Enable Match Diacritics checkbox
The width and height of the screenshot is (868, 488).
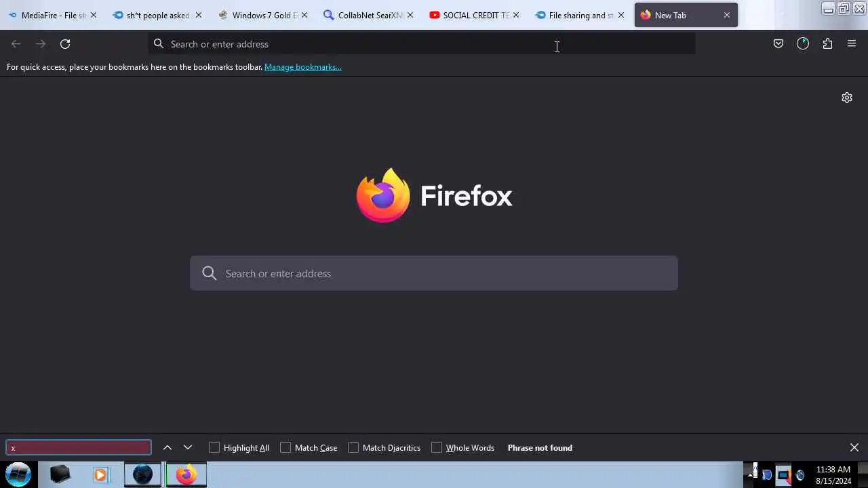pos(353,447)
